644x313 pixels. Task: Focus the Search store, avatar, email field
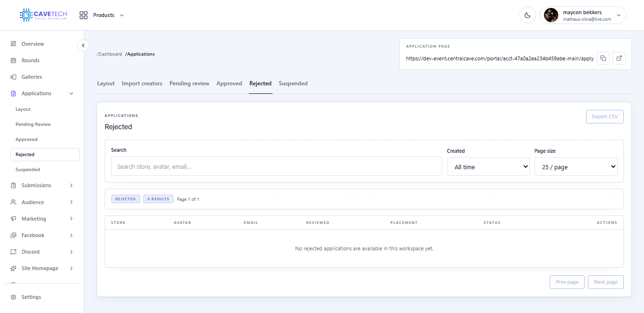coord(277,166)
